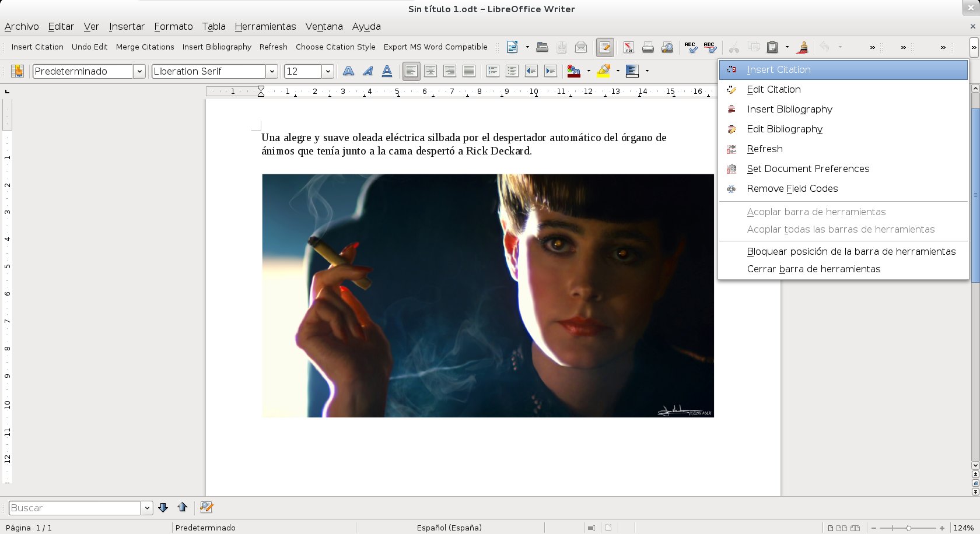Increase paragraph indent

pyautogui.click(x=551, y=71)
